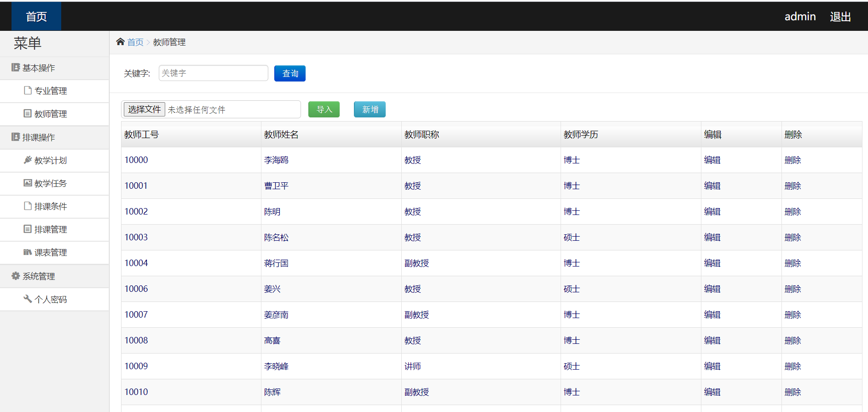Click the 基本操作 section icon

pos(16,68)
